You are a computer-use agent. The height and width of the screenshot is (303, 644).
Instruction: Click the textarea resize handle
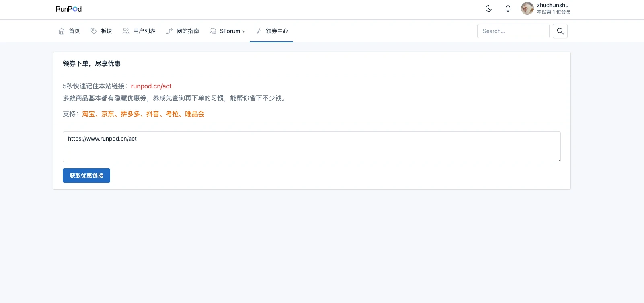[x=558, y=160]
